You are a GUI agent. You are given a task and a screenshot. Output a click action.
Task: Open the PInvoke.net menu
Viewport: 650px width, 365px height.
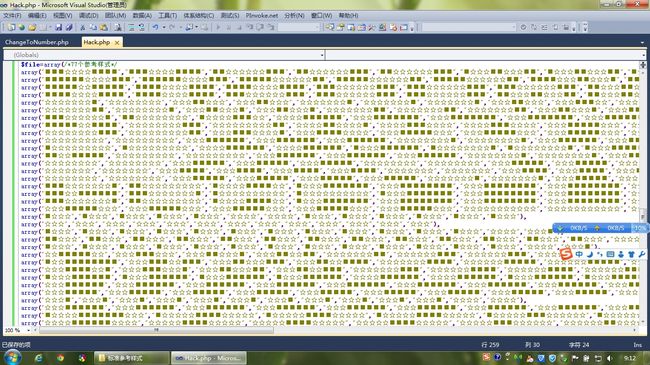pyautogui.click(x=262, y=15)
